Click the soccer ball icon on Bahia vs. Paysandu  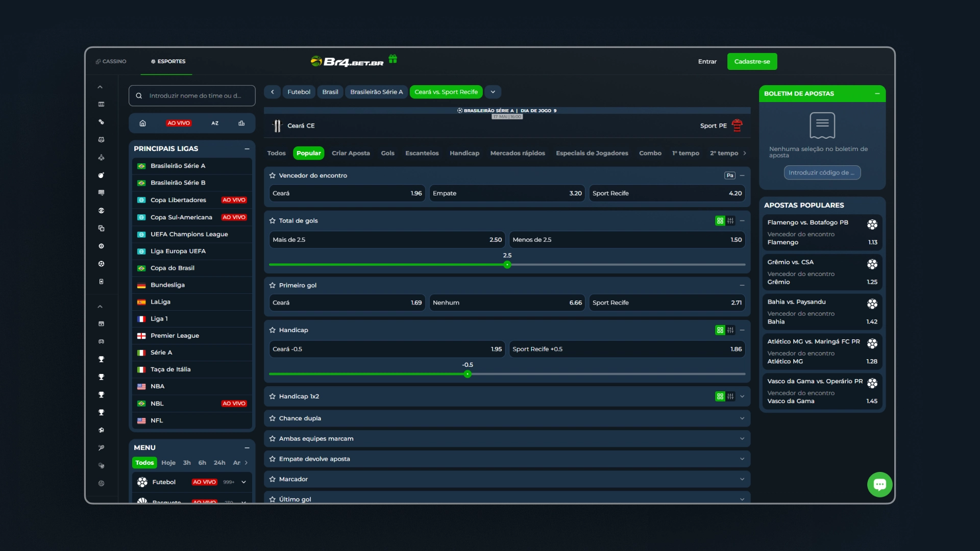click(x=872, y=304)
